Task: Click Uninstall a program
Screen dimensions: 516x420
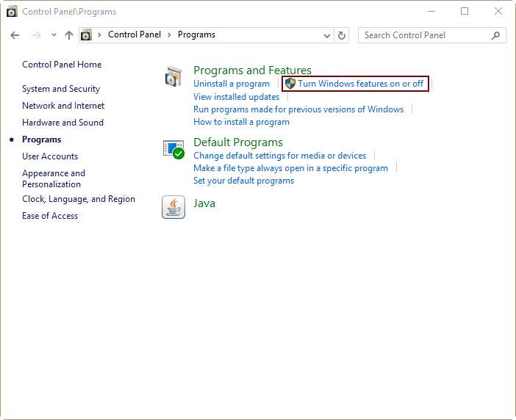Action: pyautogui.click(x=232, y=84)
